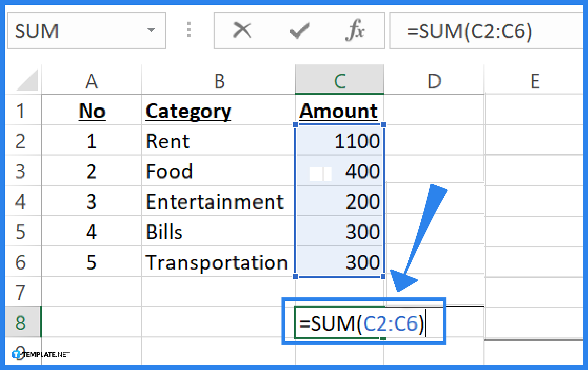Click the amount cell 400

[x=339, y=171]
